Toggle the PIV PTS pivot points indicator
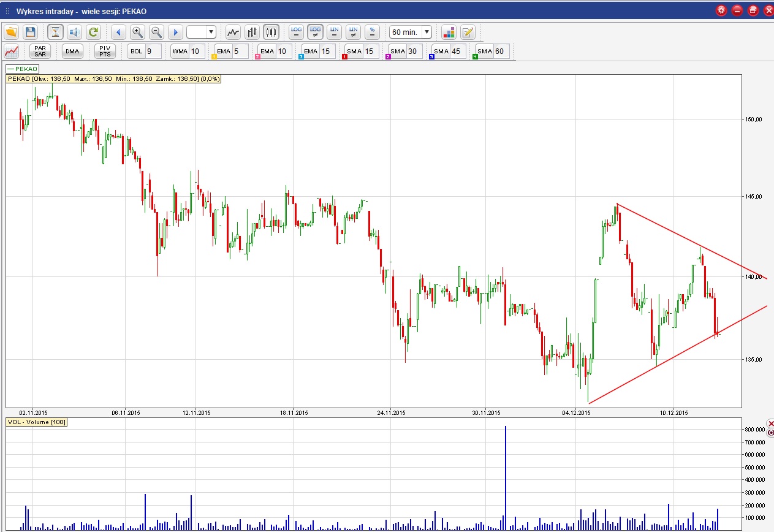Viewport: 774px width, 532px height. [105, 51]
